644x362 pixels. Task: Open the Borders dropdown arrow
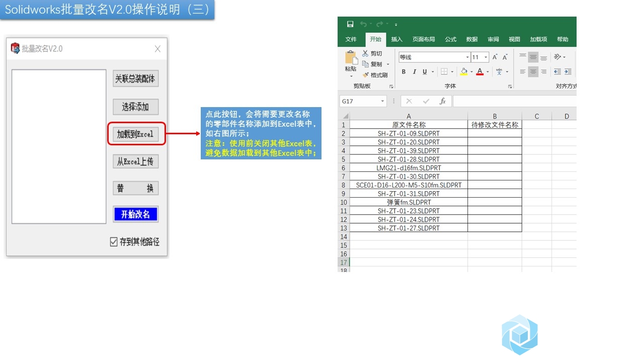pyautogui.click(x=452, y=72)
